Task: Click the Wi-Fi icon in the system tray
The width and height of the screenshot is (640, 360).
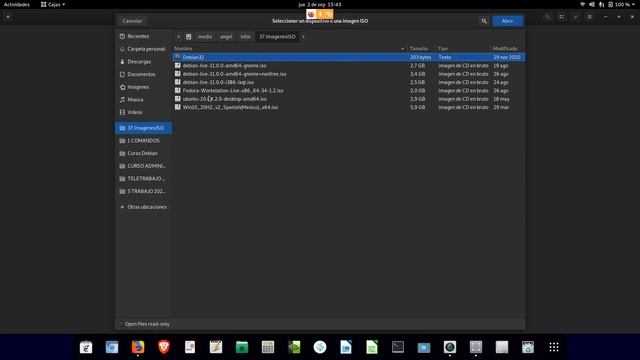Action: 582,4
